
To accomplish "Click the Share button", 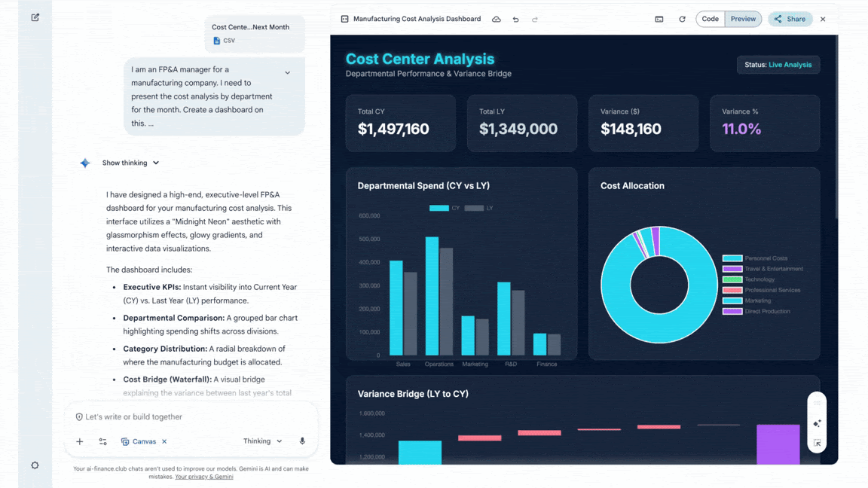I will (790, 19).
